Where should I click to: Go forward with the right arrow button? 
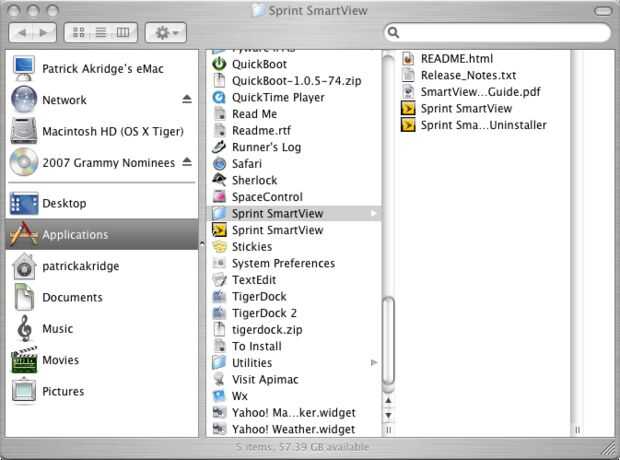click(x=44, y=32)
